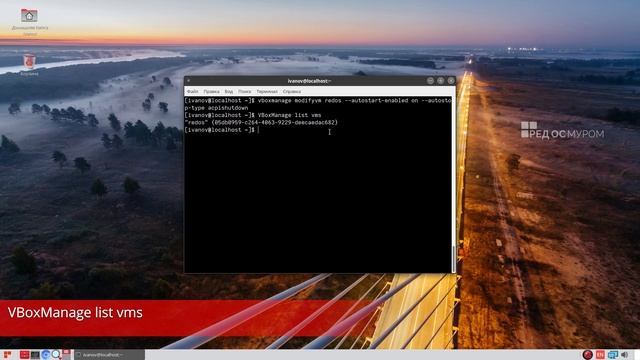
Task: Open the Терминал menu in terminal
Action: [267, 91]
